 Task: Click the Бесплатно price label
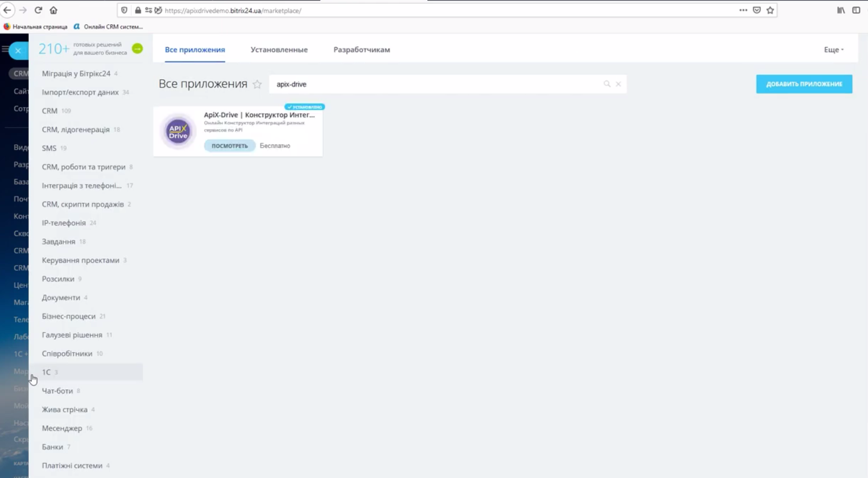(275, 146)
